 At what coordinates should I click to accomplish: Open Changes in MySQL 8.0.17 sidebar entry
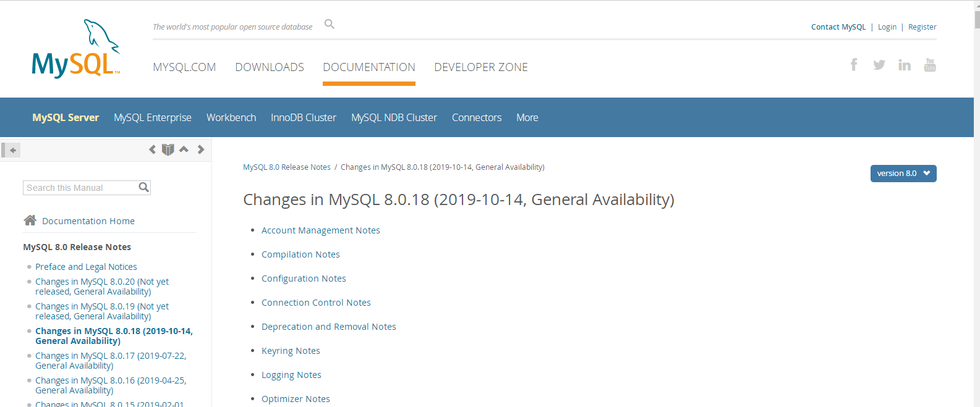(111, 361)
